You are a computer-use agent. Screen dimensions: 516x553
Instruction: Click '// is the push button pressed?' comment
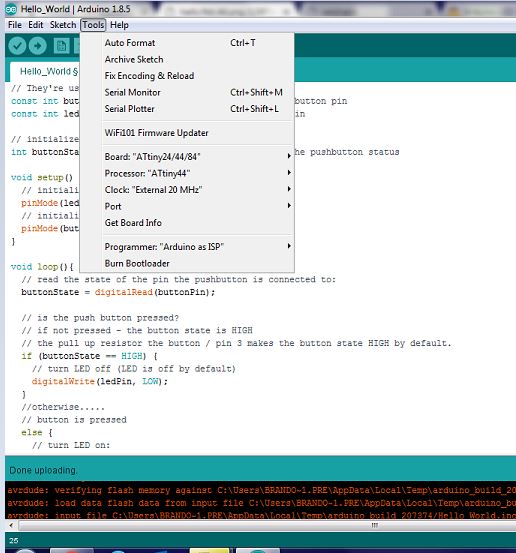100,317
